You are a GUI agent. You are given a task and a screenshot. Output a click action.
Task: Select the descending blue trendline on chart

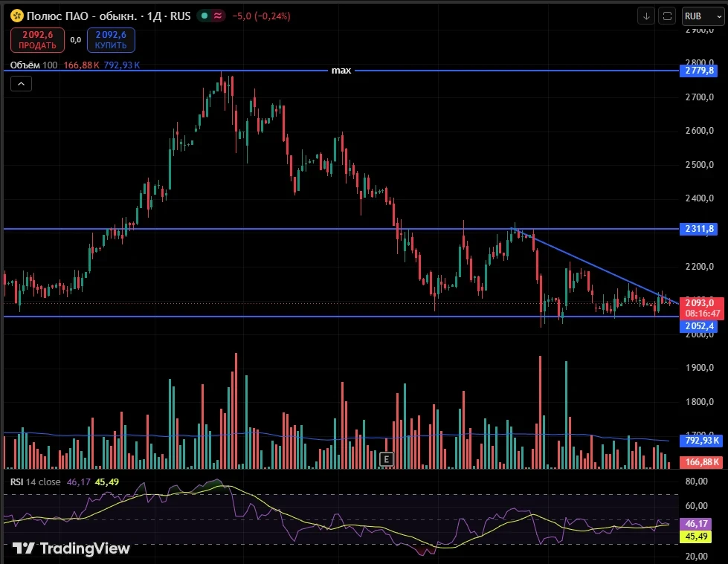[594, 266]
